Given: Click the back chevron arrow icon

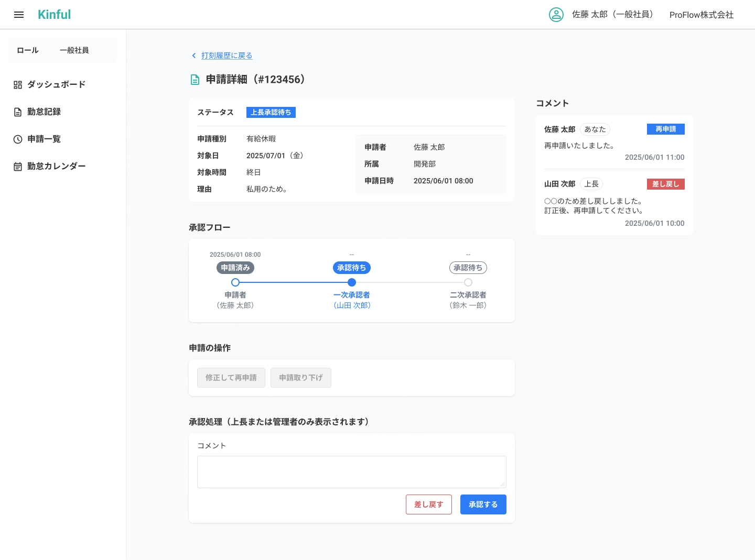Looking at the screenshot, I should click(194, 56).
